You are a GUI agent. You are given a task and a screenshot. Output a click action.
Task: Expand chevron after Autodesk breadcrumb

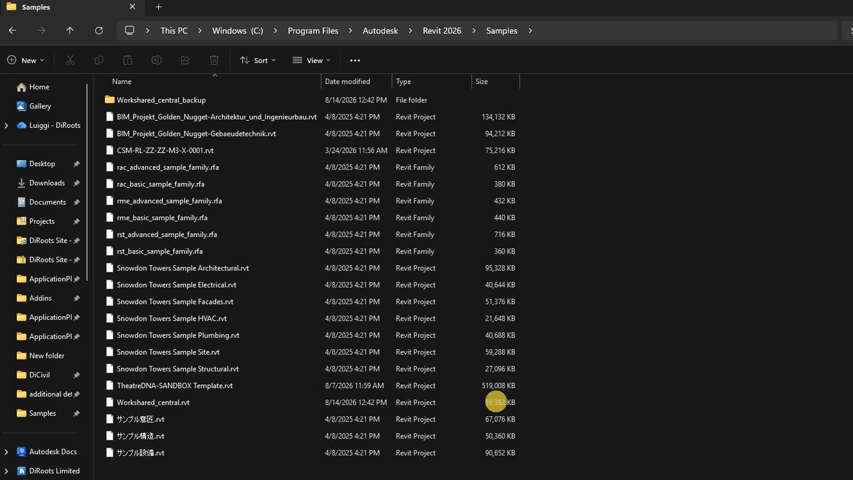[x=410, y=30]
